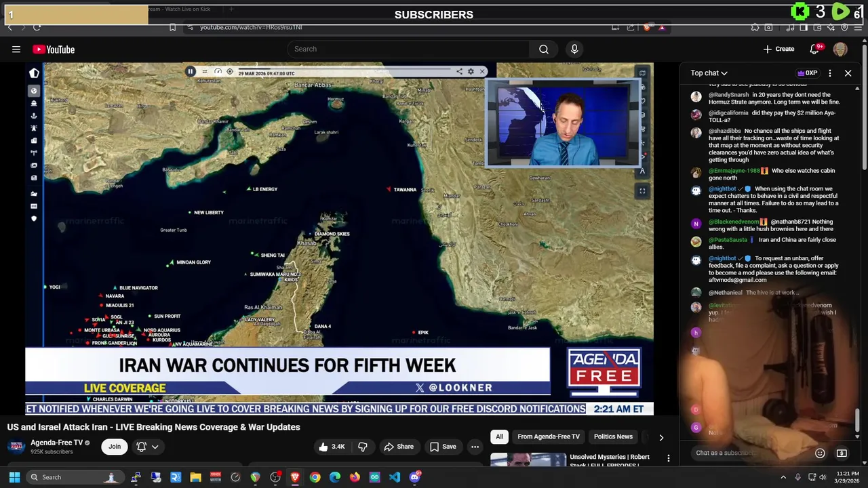Click the fullscreen map icon beside the map
The height and width of the screenshot is (488, 868).
(642, 191)
